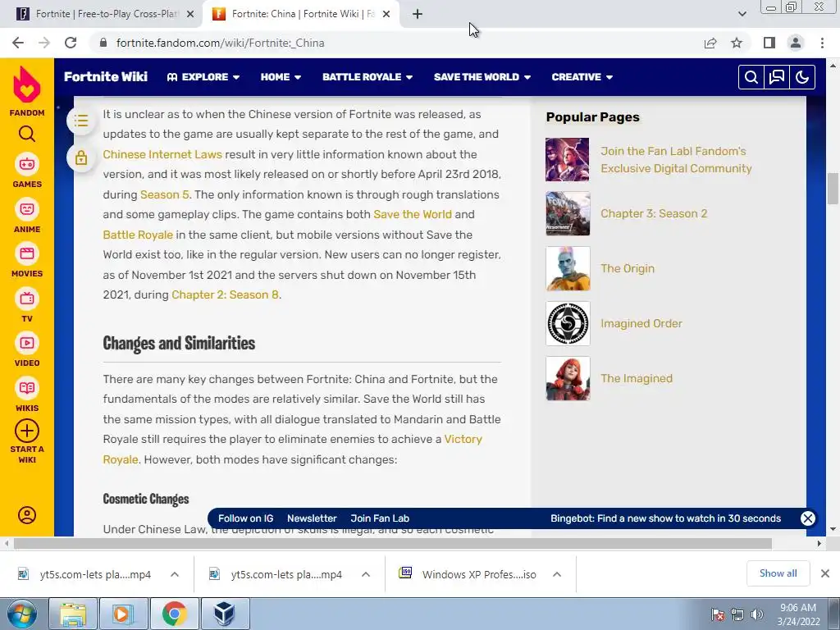This screenshot has width=840, height=630.
Task: Open the Windows Start button
Action: [x=22, y=614]
